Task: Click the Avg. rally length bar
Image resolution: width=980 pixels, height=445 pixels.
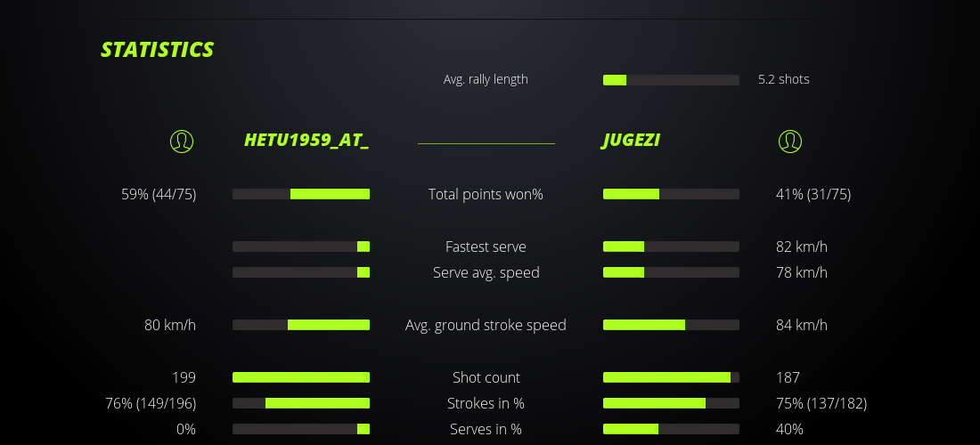Action: click(x=671, y=80)
